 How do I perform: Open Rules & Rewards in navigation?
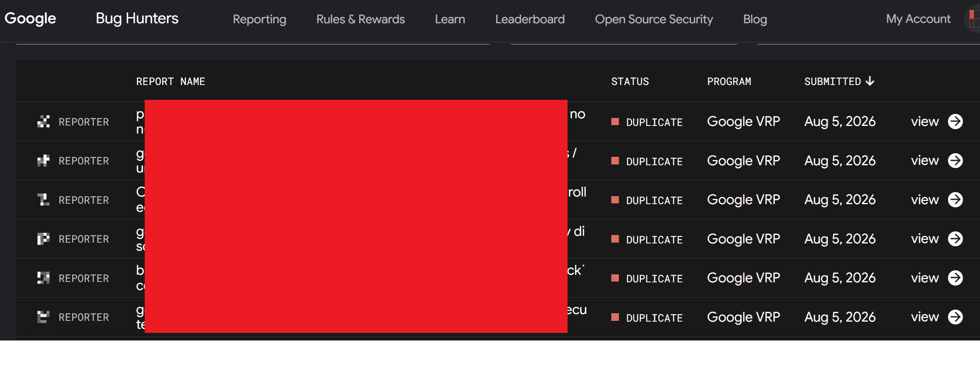pyautogui.click(x=360, y=19)
